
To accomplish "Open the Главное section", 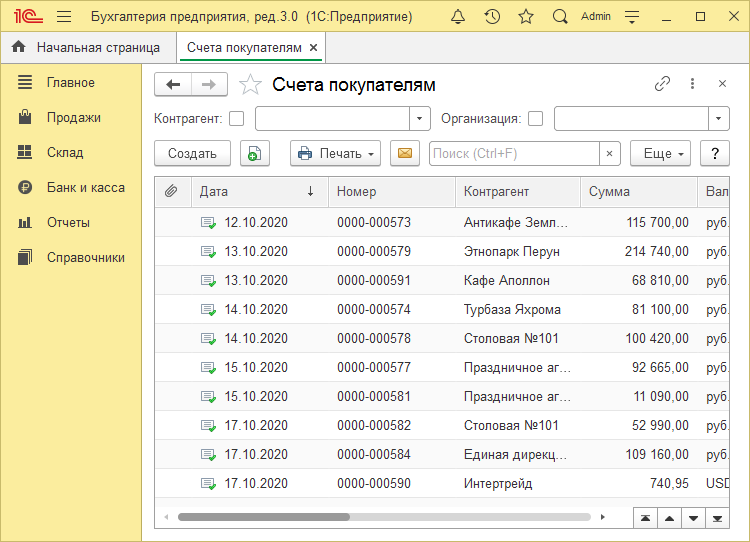I will [x=71, y=82].
